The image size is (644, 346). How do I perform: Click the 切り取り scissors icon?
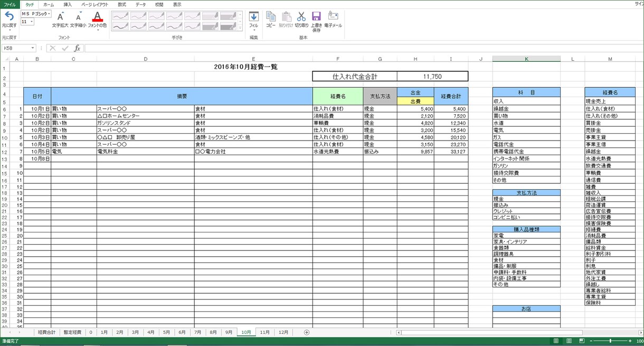tap(301, 16)
